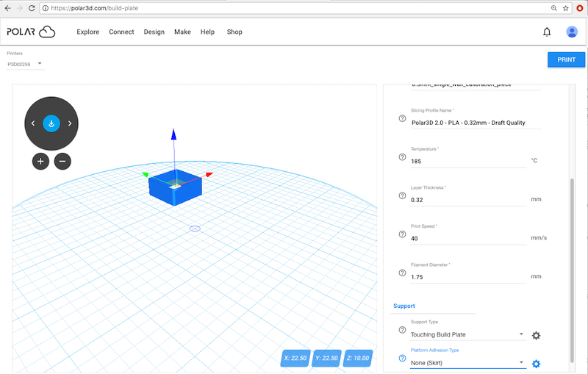
Task: Rotate the view left with the arrow
Action: pyautogui.click(x=33, y=123)
